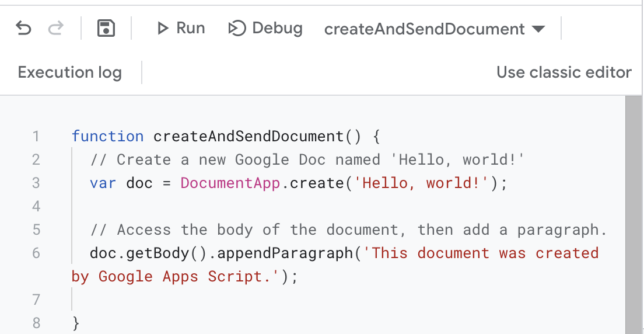The height and width of the screenshot is (334, 644).
Task: Click the 'var' keyword on line 3
Action: (103, 183)
